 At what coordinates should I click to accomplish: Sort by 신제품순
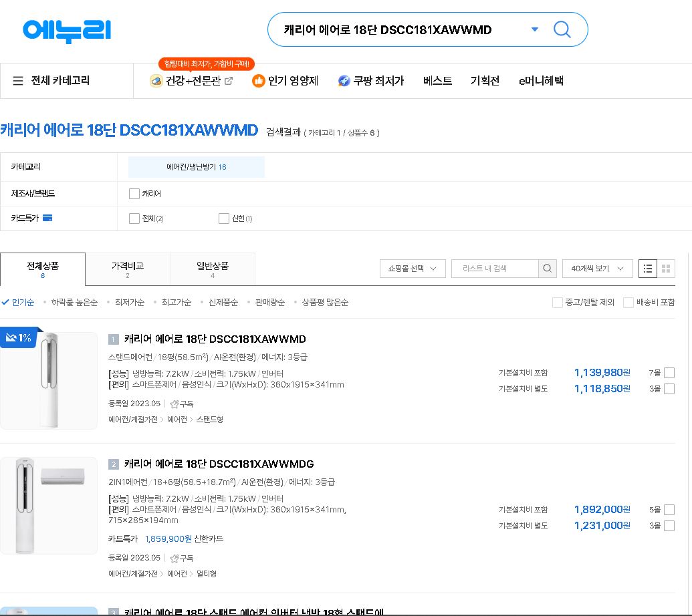pyautogui.click(x=223, y=302)
